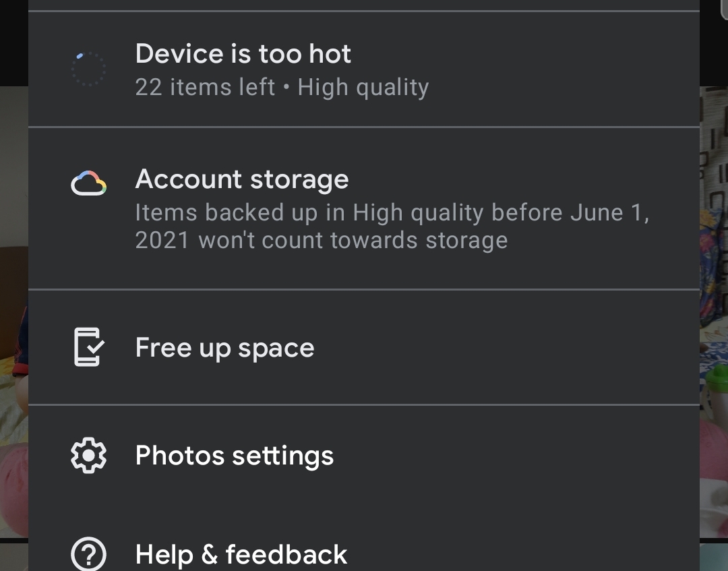The width and height of the screenshot is (728, 571).
Task: Tap the empty menu row above backup status
Action: [364, 5]
